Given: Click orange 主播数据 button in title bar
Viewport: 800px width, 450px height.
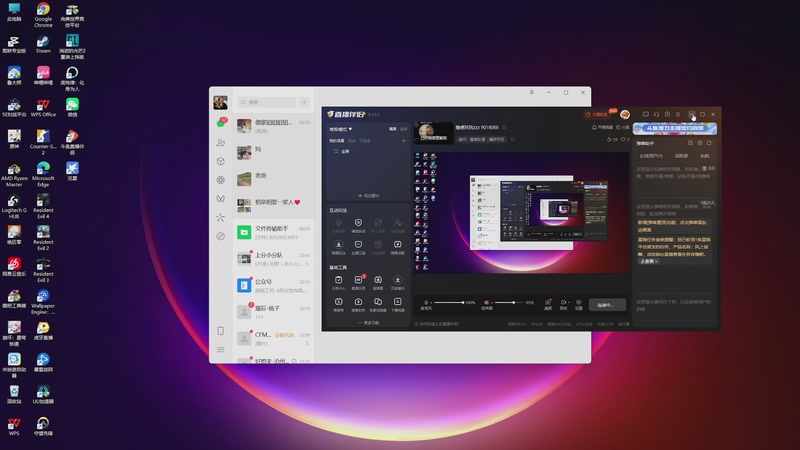Looking at the screenshot, I should tap(597, 115).
